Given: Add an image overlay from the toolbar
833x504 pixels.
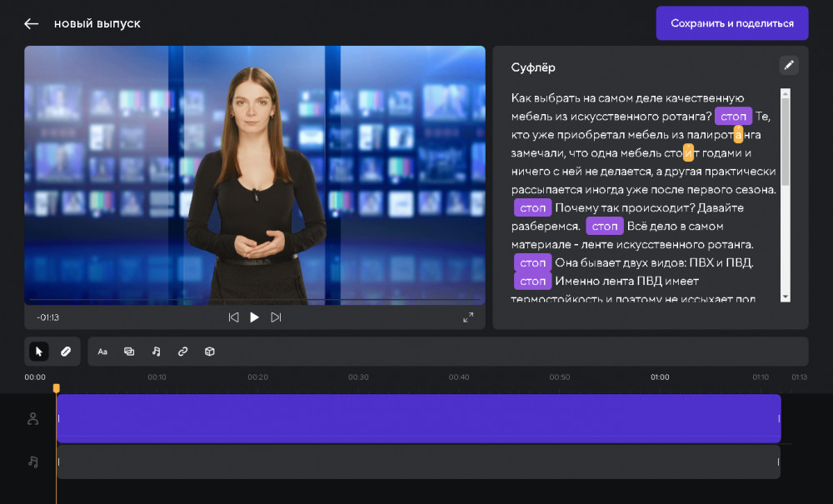Looking at the screenshot, I should 129,352.
